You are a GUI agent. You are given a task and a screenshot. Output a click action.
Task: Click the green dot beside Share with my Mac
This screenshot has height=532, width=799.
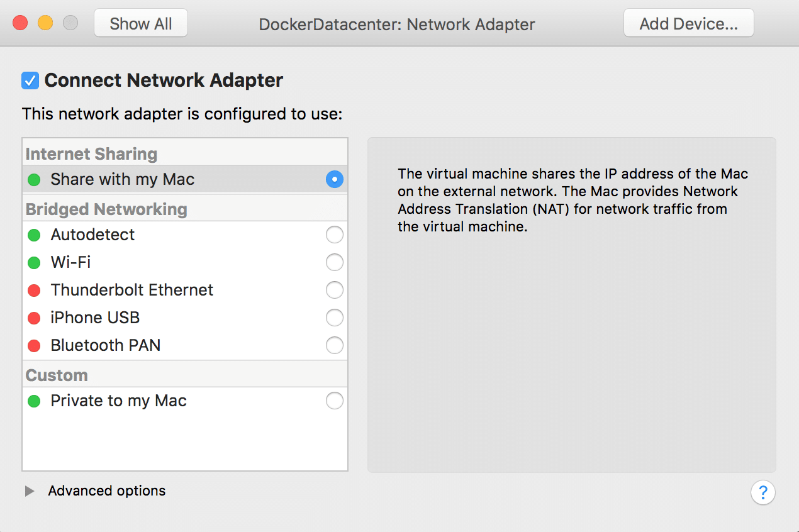pyautogui.click(x=35, y=180)
